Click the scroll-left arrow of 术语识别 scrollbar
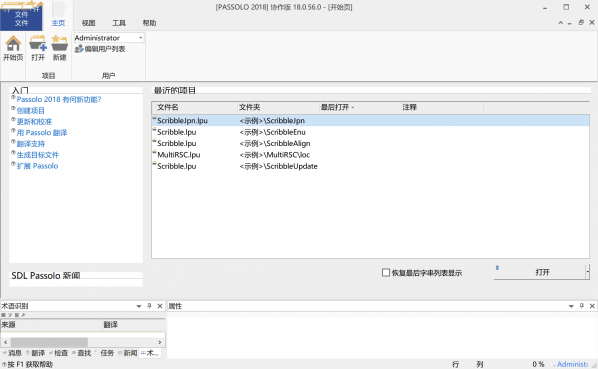Screen dimensions: 598x369 5,342
